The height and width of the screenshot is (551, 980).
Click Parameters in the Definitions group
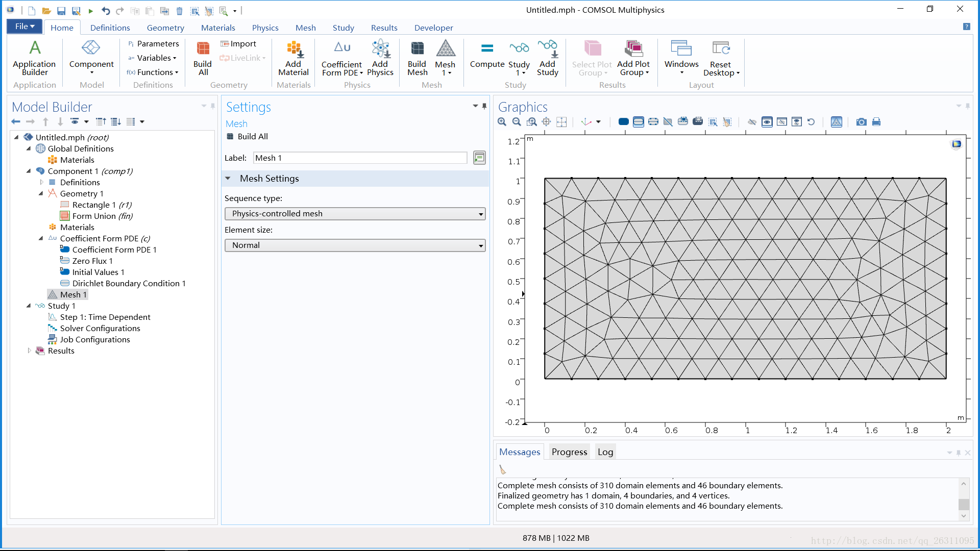pos(153,43)
